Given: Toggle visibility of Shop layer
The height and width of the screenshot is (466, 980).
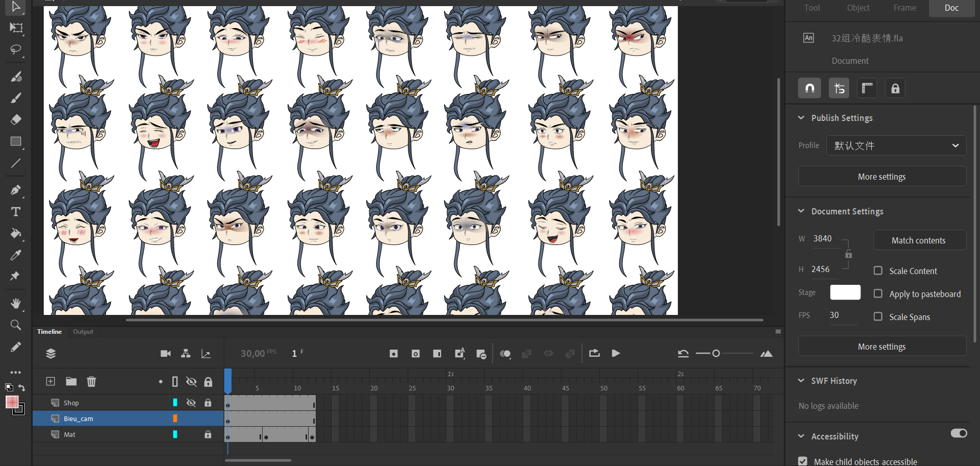Looking at the screenshot, I should pyautogui.click(x=191, y=403).
